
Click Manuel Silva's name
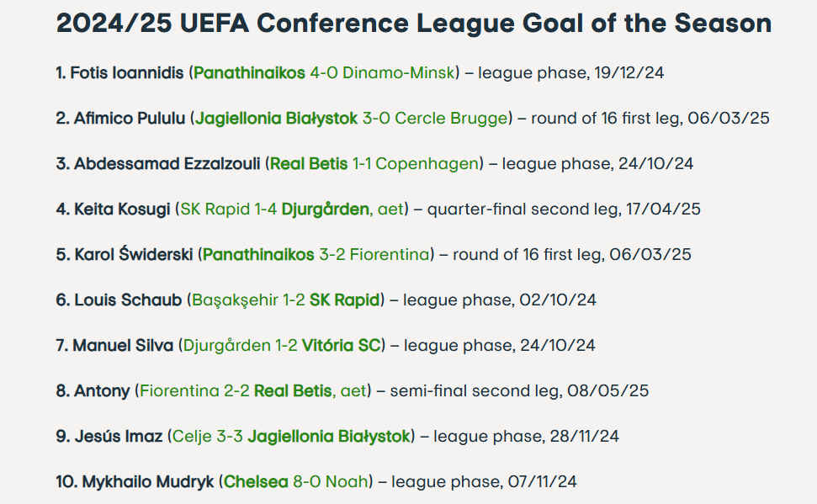point(123,345)
